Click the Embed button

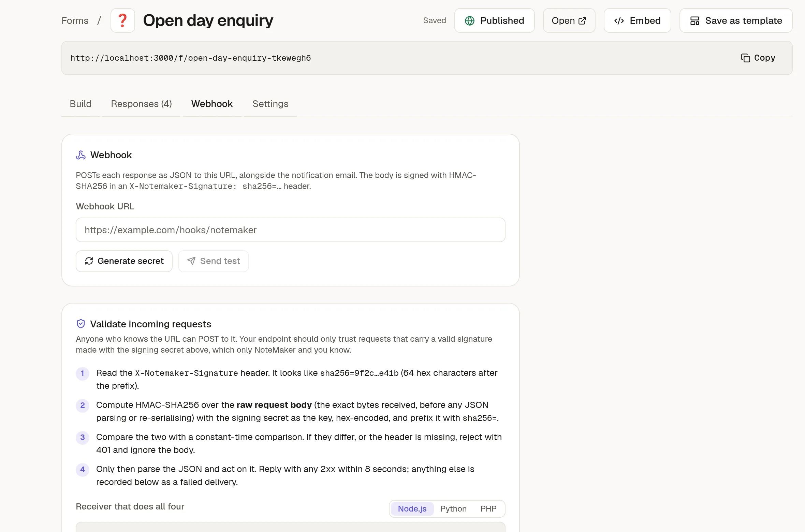(x=637, y=20)
